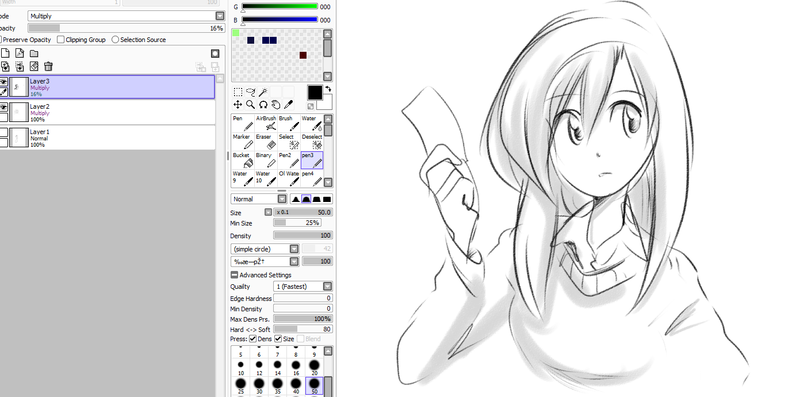Choose the Water tool with droplet icon
Screen dimensions: 800x397
pyautogui.click(x=312, y=123)
